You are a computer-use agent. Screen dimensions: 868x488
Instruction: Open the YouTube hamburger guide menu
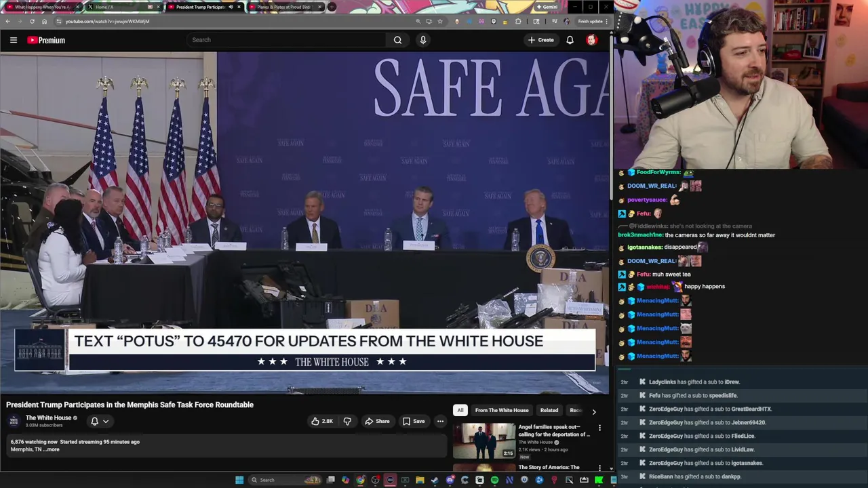pos(14,40)
